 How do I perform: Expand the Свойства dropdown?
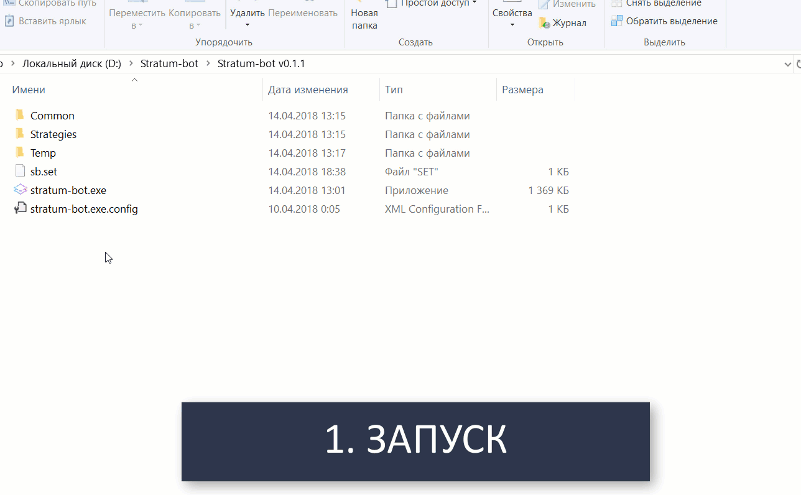511,25
